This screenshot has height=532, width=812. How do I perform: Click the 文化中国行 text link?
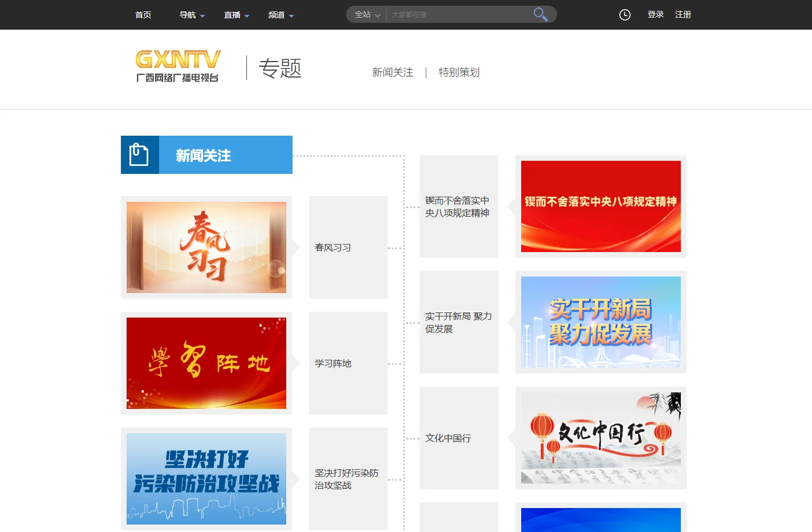coord(448,438)
